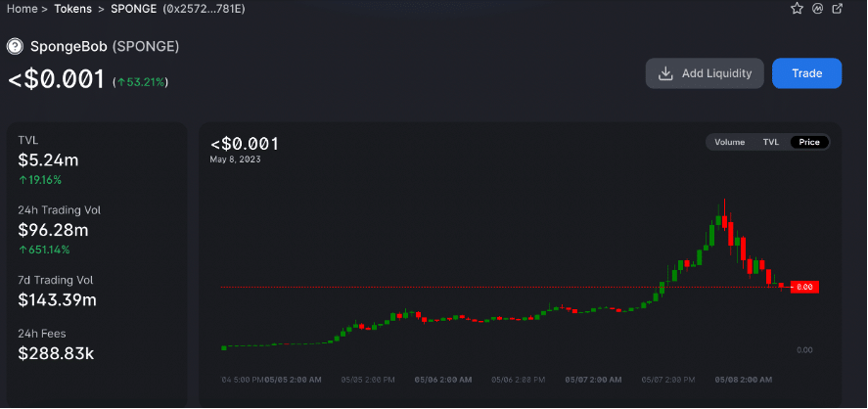Click the download icon in Add Liquidity
Screen dimensions: 868x409
665,73
